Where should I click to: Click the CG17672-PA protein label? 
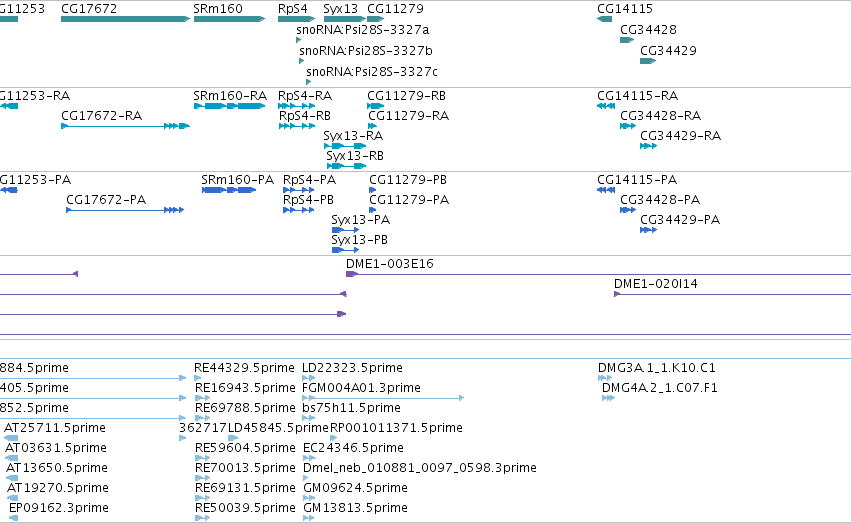point(106,200)
